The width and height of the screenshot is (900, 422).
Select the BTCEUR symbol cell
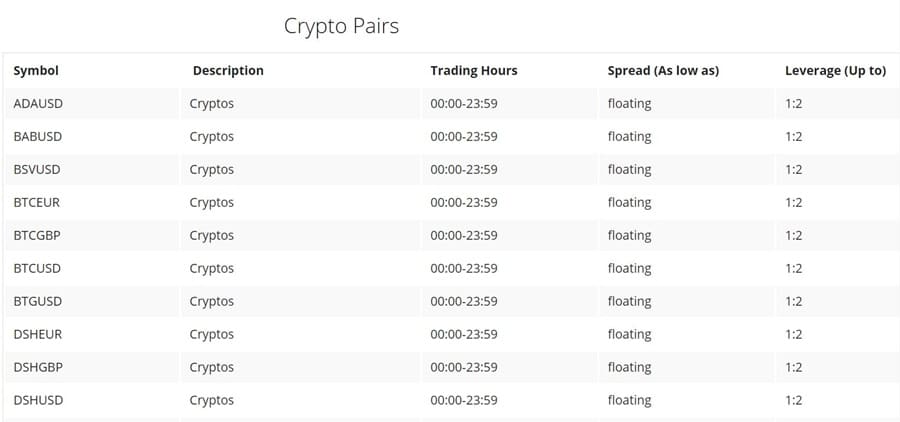(x=37, y=202)
